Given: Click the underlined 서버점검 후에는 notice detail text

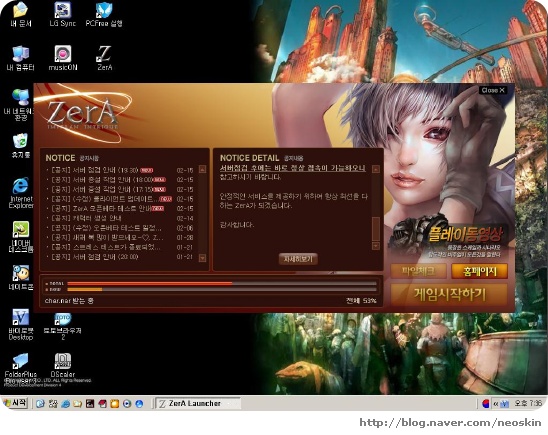Looking at the screenshot, I should pos(293,168).
